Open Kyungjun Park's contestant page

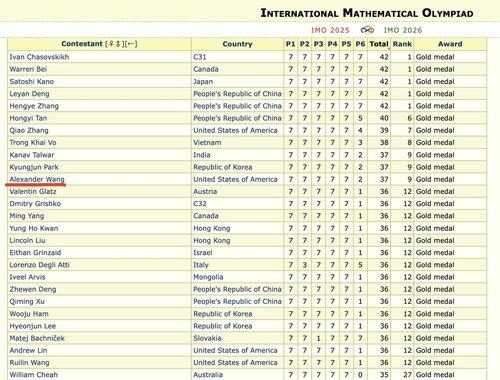click(34, 167)
